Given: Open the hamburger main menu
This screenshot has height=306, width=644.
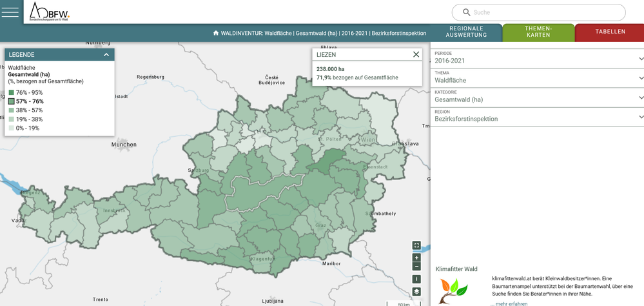Looking at the screenshot, I should coord(10,12).
